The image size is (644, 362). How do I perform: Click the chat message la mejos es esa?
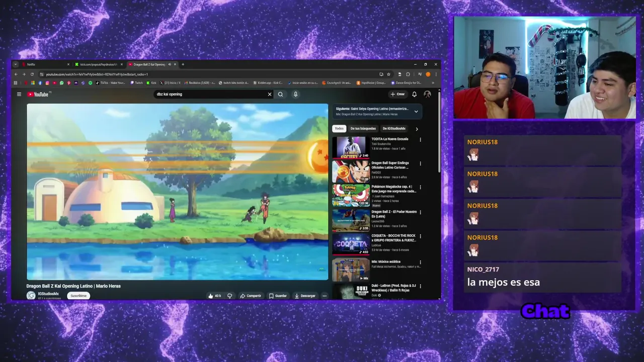504,282
